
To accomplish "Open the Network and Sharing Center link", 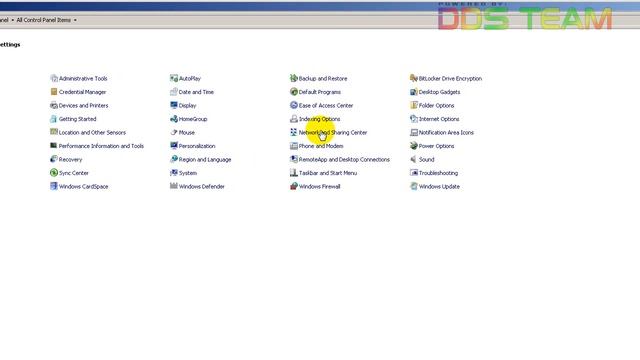I will (333, 132).
